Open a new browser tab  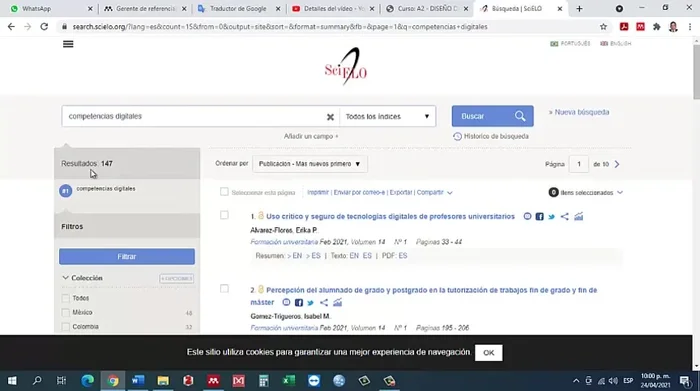click(x=579, y=8)
